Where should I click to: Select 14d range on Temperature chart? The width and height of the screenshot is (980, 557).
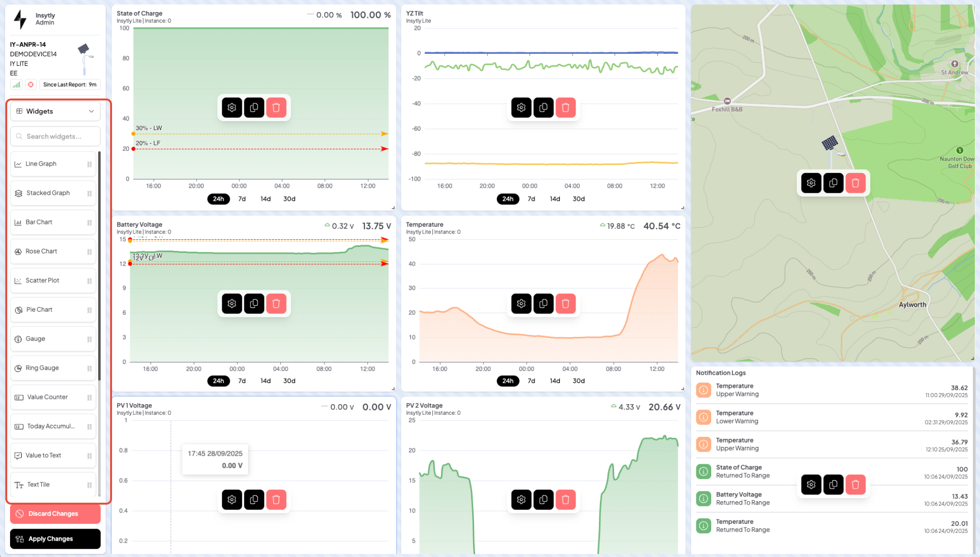(x=554, y=381)
